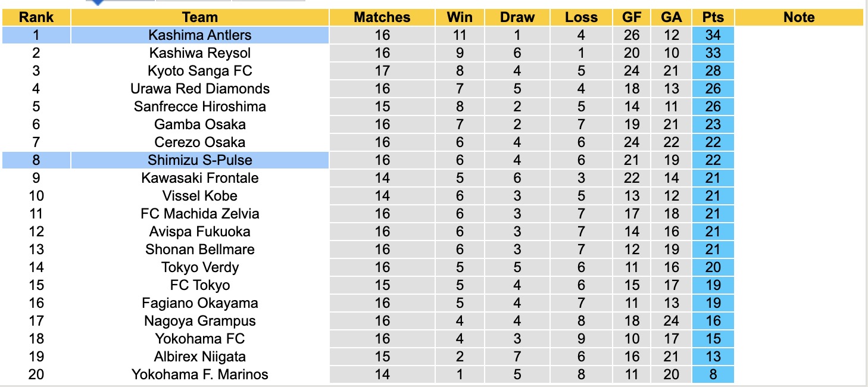Click the Kashima Antlers team name
The width and height of the screenshot is (868, 387).
coord(200,35)
